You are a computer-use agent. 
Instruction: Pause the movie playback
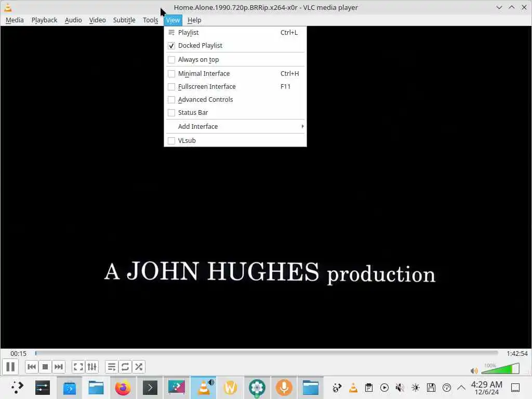point(10,367)
